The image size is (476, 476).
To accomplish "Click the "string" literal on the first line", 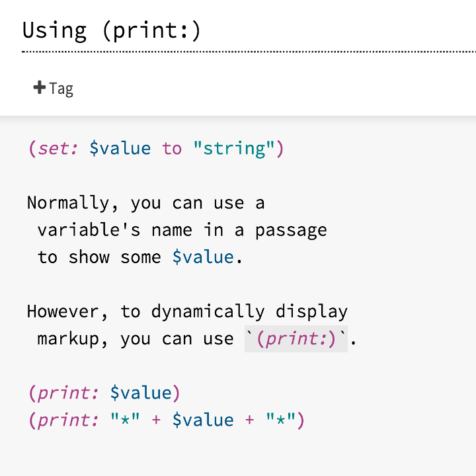I will pyautogui.click(x=233, y=148).
